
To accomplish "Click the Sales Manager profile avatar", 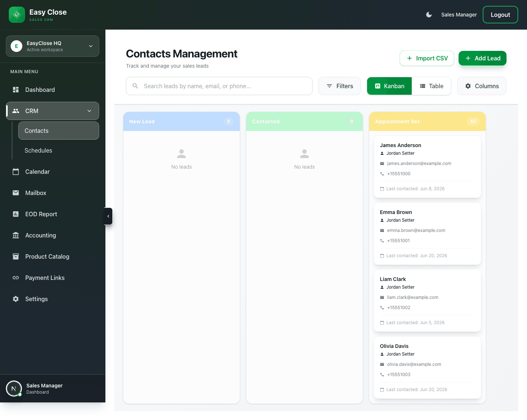I will pyautogui.click(x=14, y=389).
